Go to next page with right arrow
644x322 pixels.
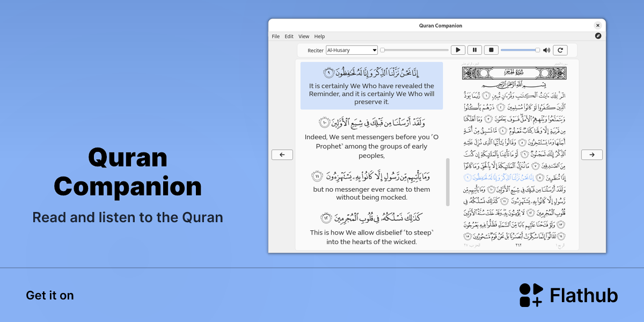[592, 155]
